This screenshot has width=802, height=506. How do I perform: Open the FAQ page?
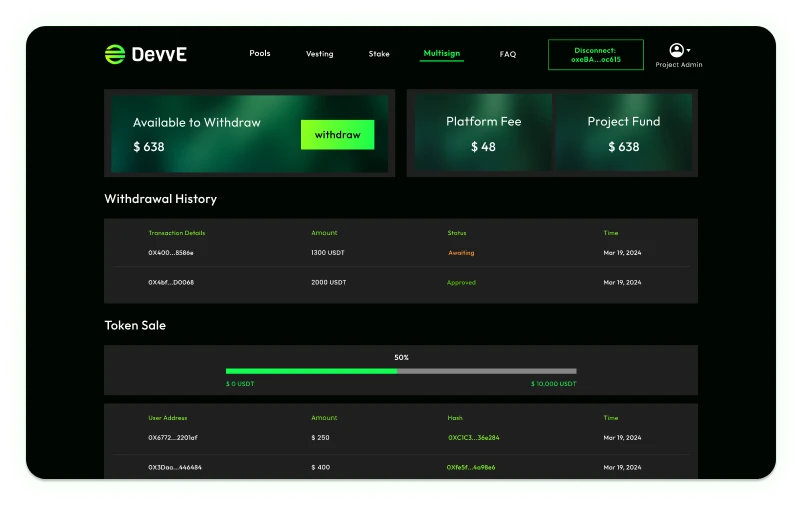click(x=508, y=54)
